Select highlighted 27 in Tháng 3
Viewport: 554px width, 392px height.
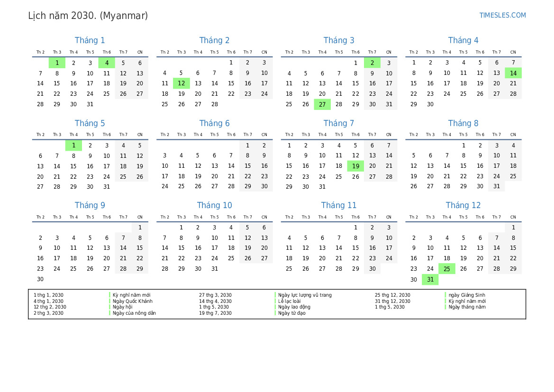[x=322, y=104]
